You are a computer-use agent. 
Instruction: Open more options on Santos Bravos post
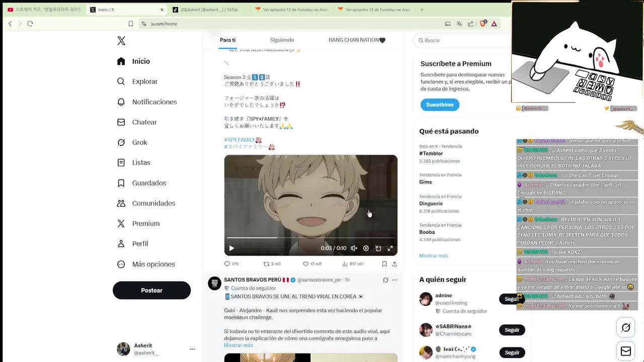(394, 280)
